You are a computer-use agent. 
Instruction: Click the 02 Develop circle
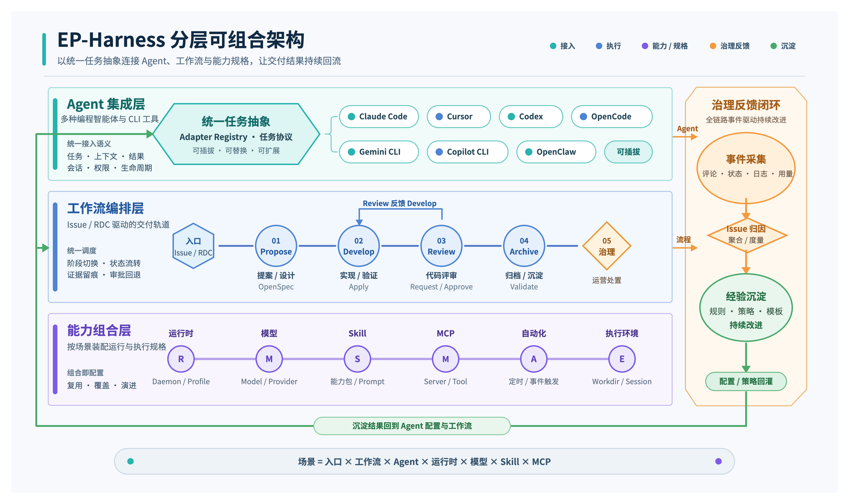[x=359, y=246]
